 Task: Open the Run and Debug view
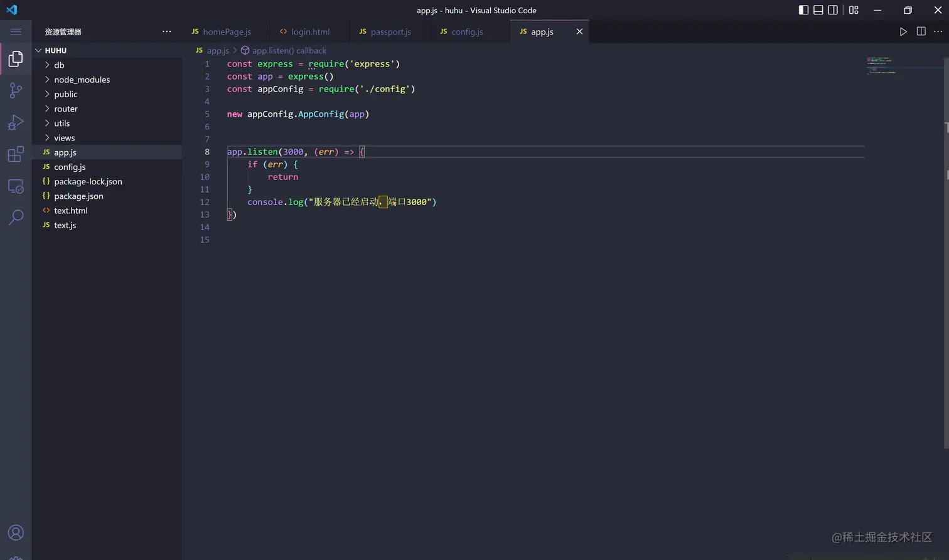16,122
